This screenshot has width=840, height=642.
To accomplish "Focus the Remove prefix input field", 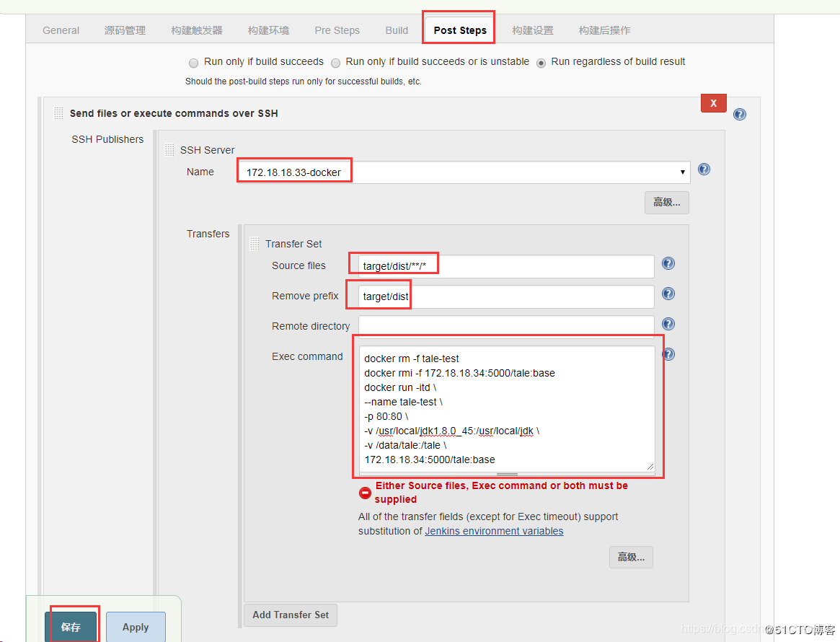I will pyautogui.click(x=506, y=296).
